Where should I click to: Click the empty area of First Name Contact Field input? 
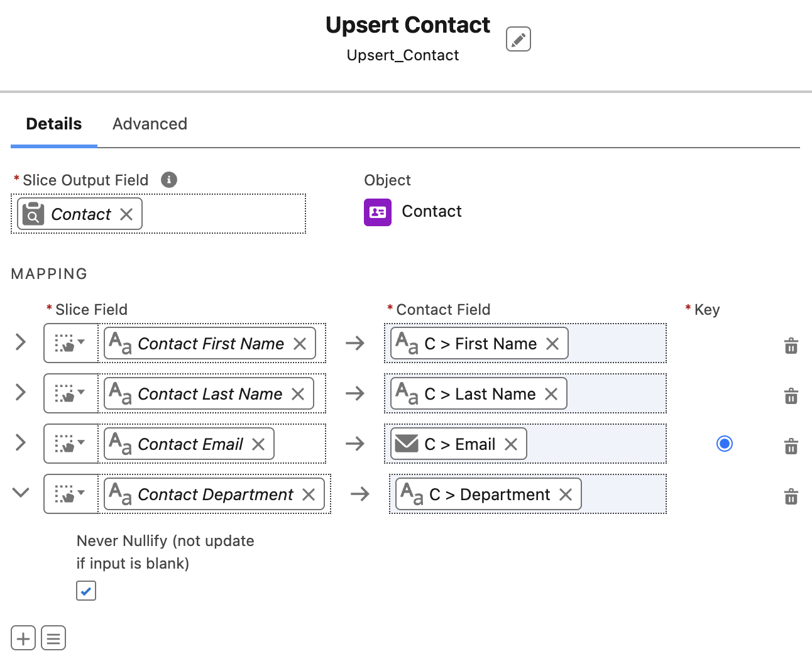tap(616, 344)
